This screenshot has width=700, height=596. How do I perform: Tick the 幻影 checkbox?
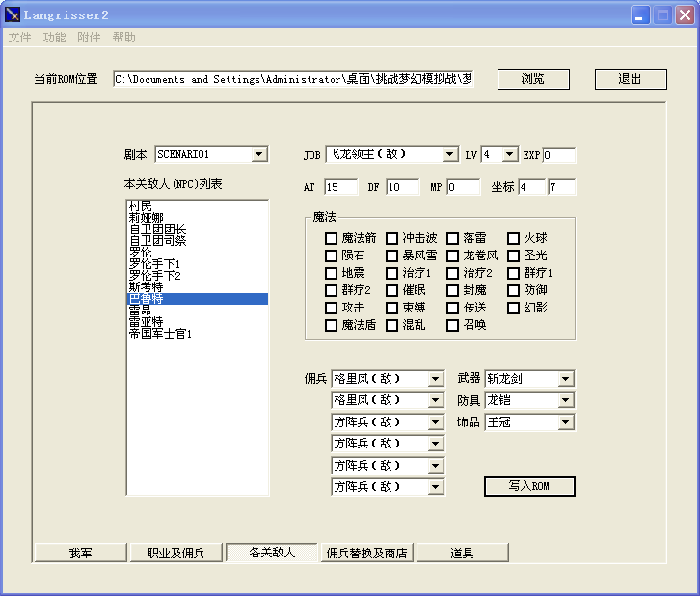[513, 308]
